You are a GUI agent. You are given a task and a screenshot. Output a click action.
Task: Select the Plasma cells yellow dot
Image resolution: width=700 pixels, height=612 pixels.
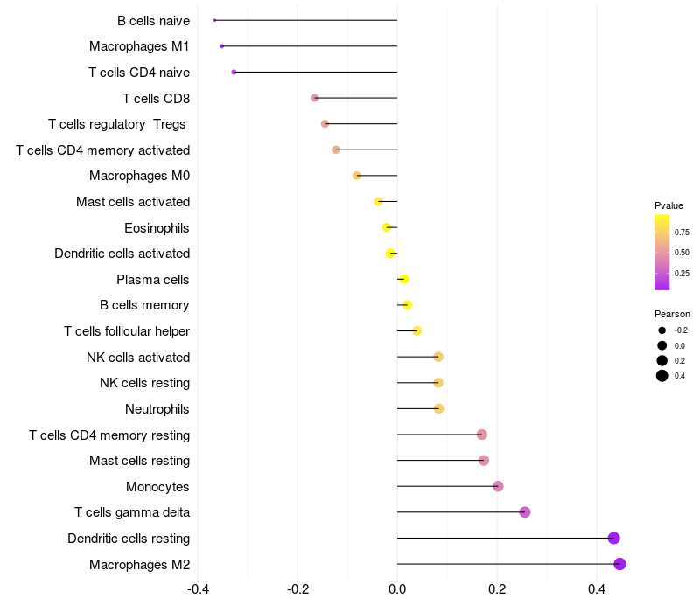404,279
